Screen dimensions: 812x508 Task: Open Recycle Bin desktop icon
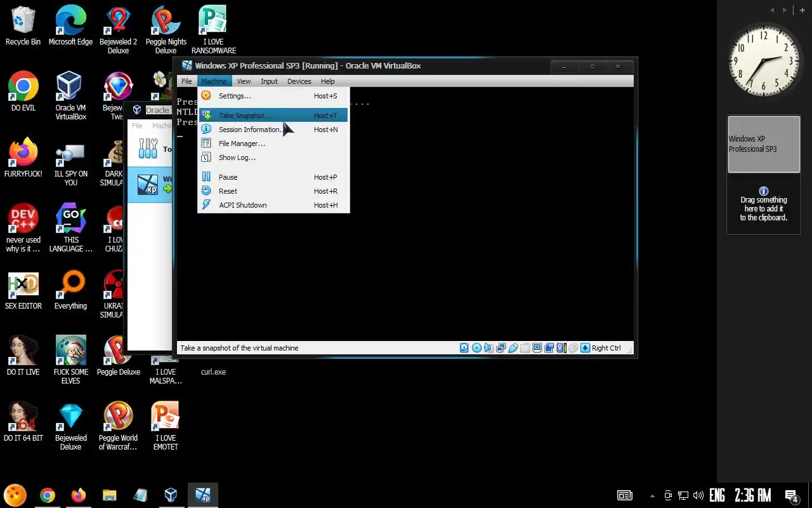(x=23, y=27)
